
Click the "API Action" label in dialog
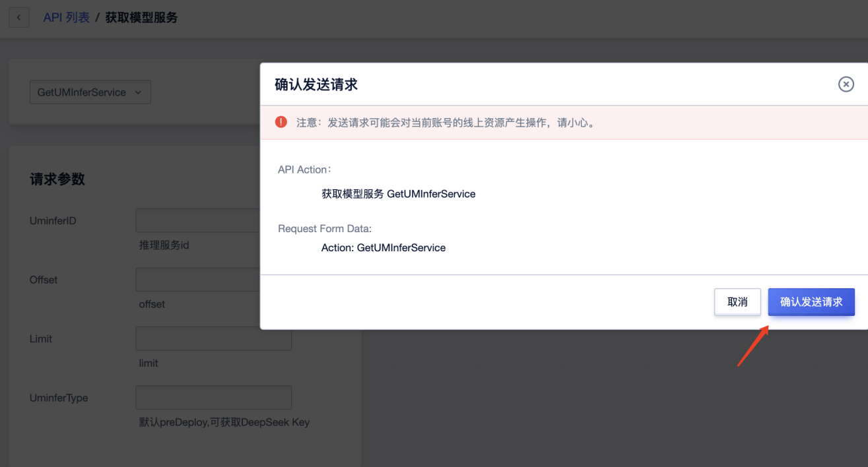coord(304,169)
